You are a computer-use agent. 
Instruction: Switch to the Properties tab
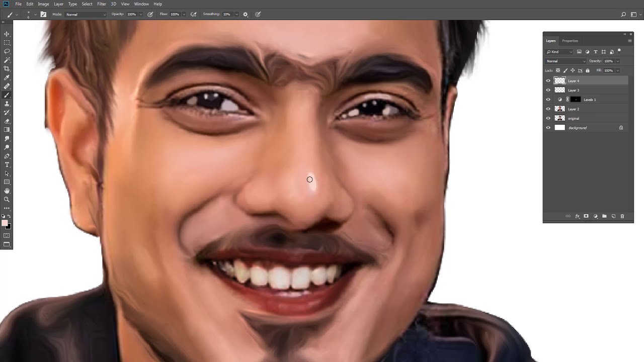[x=570, y=41]
